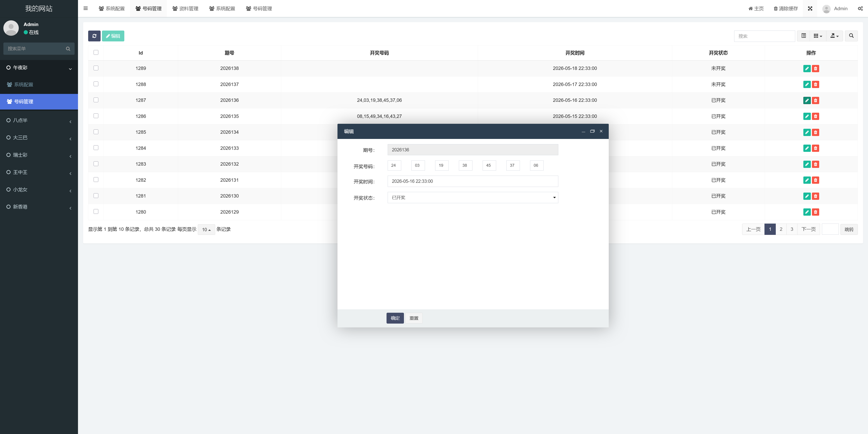Image resolution: width=868 pixels, height=434 pixels.
Task: Click the refresh table icon button
Action: (94, 36)
